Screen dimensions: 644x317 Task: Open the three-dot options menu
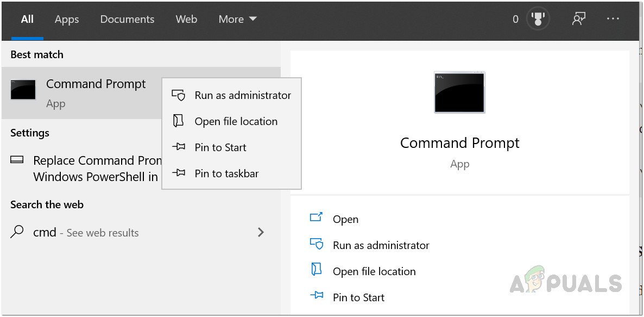point(613,19)
